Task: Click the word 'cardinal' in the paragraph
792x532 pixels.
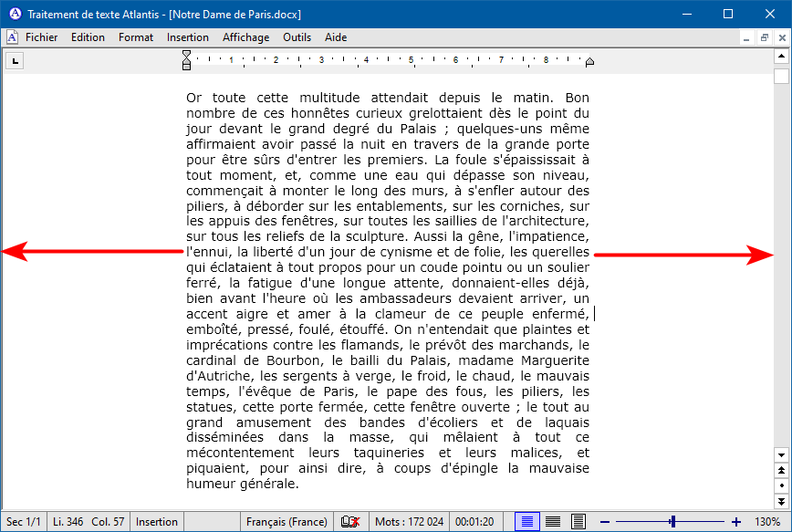Action: point(211,360)
